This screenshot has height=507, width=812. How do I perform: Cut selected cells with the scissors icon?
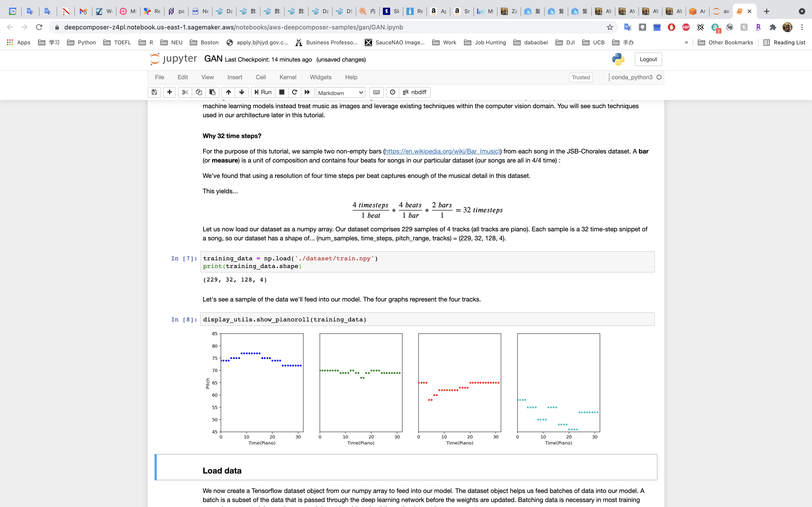tap(185, 92)
